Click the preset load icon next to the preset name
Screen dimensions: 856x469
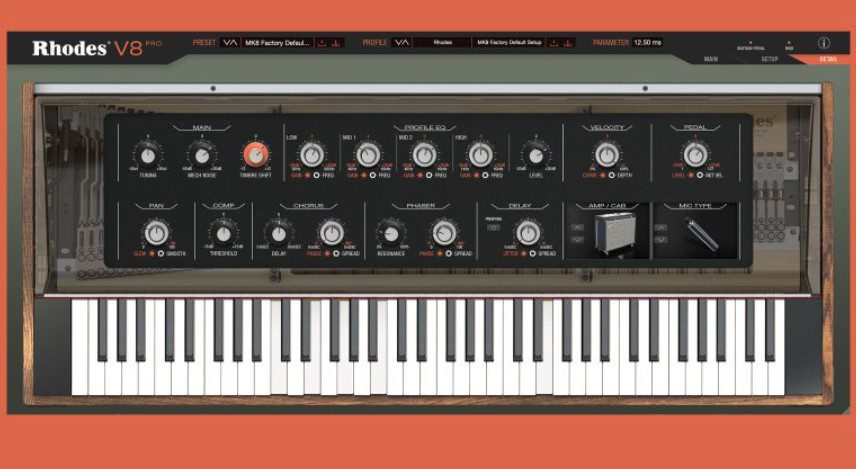(x=323, y=43)
